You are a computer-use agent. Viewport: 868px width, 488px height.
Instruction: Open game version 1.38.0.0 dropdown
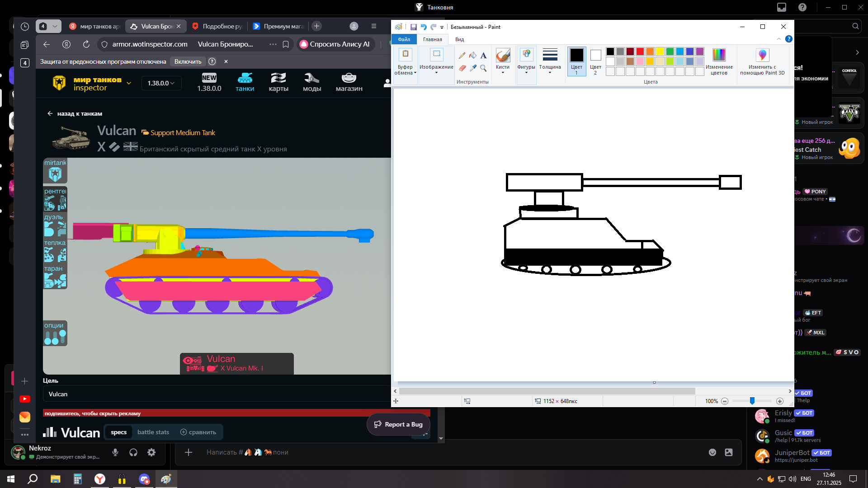click(161, 83)
